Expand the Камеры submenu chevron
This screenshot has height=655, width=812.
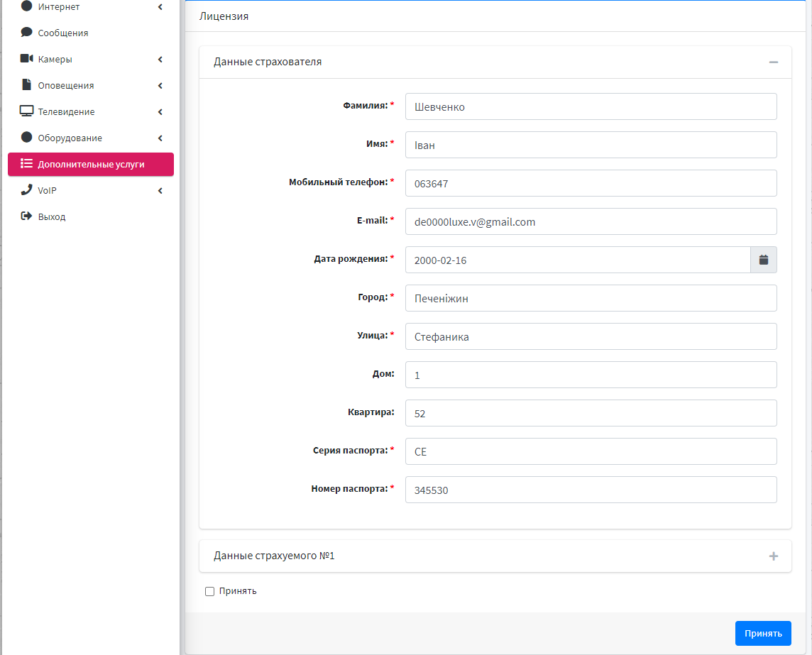[x=160, y=60]
